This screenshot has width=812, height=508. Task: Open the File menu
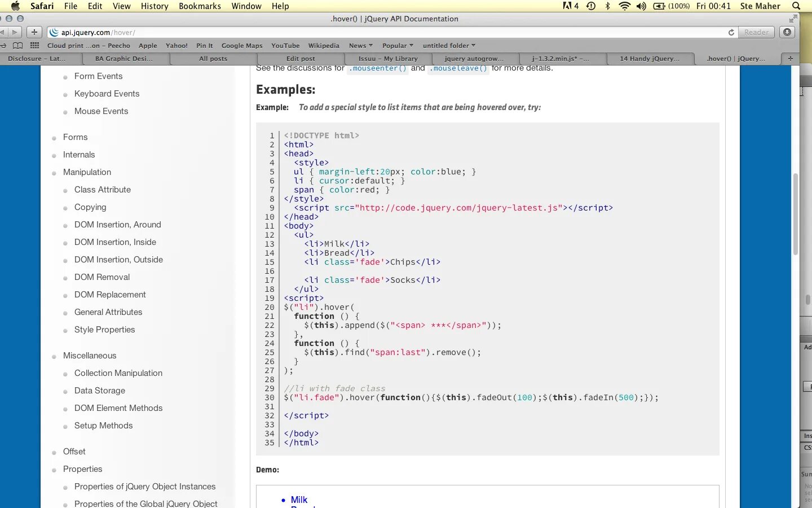(70, 6)
